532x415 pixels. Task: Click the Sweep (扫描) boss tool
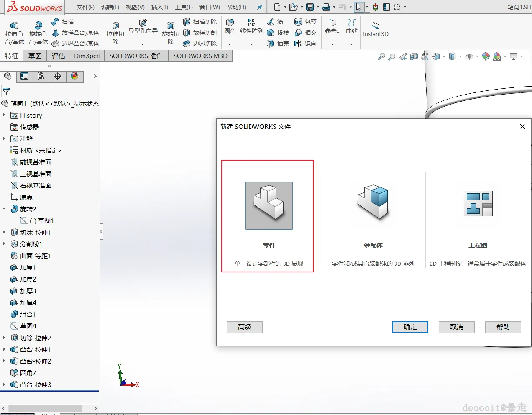pyautogui.click(x=62, y=22)
